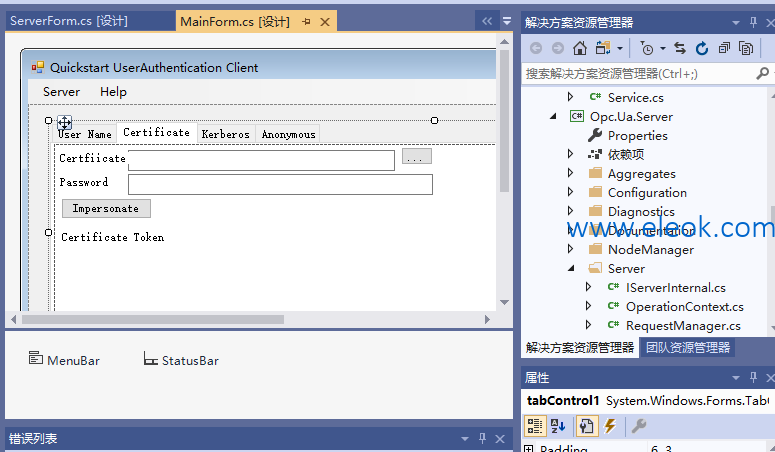Open the active documents dropdown list arrow
This screenshot has height=452, width=775.
[x=507, y=21]
